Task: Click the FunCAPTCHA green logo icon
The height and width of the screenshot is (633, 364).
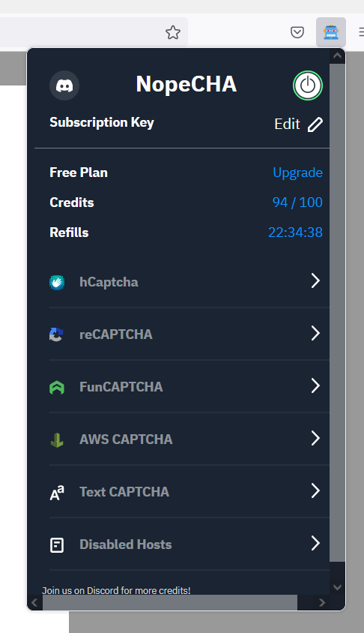Action: [57, 387]
